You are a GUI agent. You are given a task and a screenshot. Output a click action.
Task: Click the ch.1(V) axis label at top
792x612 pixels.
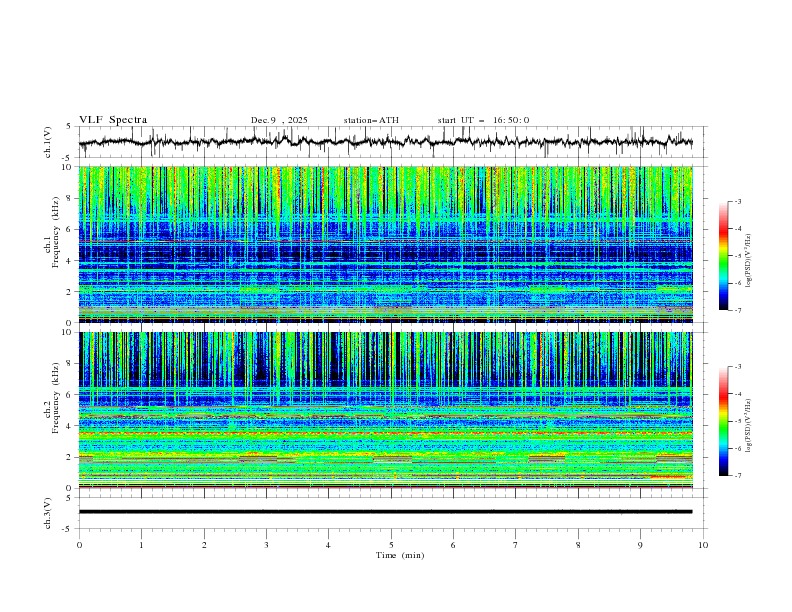pyautogui.click(x=48, y=142)
